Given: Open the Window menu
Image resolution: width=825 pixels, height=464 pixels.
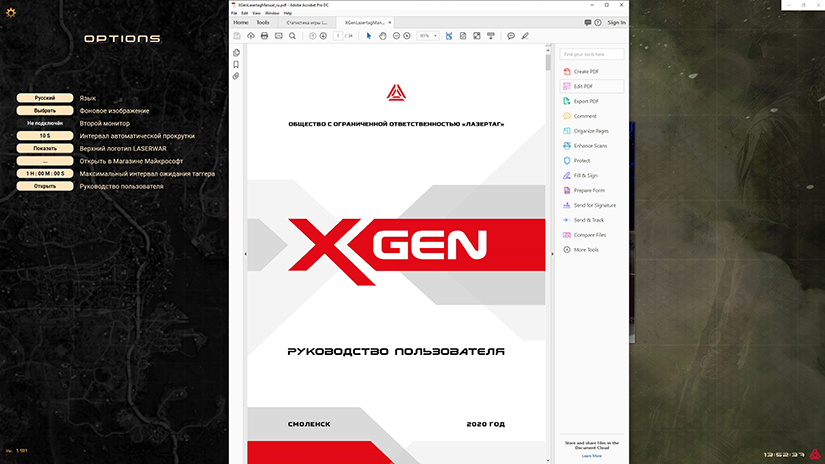Looking at the screenshot, I should [x=272, y=13].
